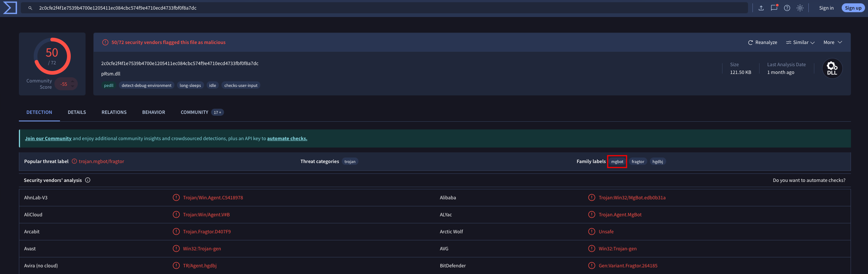This screenshot has width=868, height=274.
Task: Select the checks-user-input tag
Action: point(241,85)
